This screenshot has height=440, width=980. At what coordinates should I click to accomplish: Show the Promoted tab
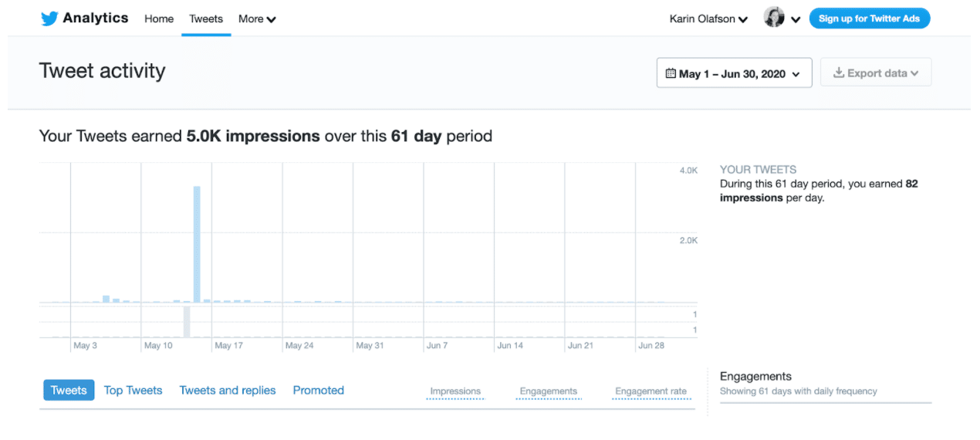coord(319,391)
